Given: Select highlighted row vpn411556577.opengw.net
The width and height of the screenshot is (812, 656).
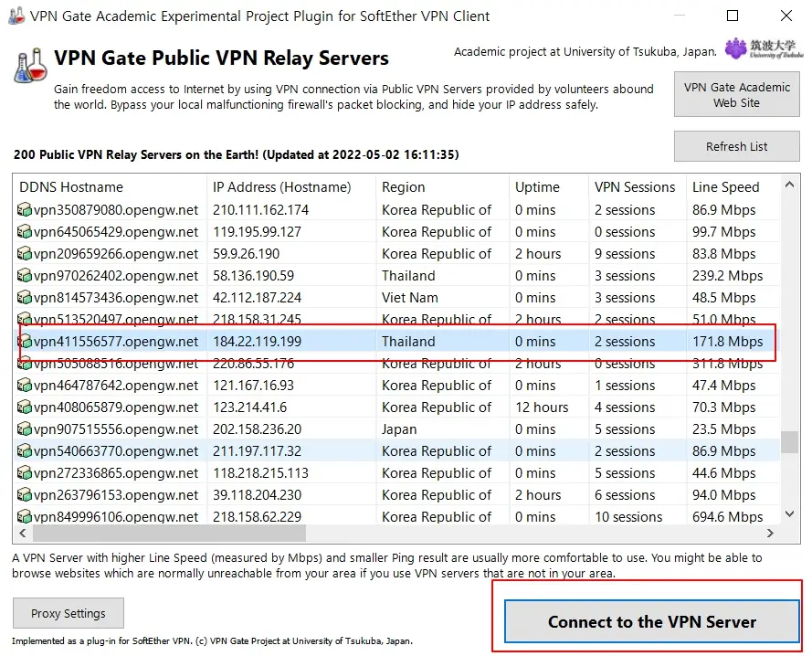Looking at the screenshot, I should 397,342.
